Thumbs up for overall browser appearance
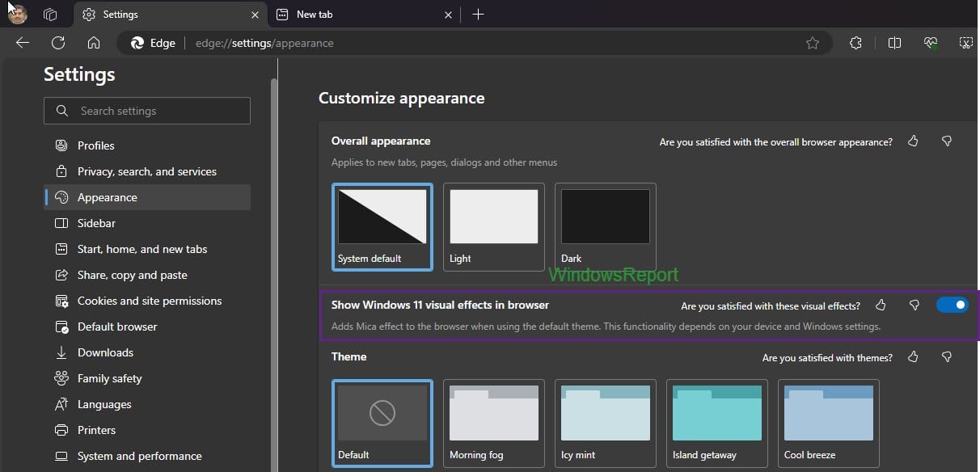Screen dimensions: 980x472 (913, 141)
